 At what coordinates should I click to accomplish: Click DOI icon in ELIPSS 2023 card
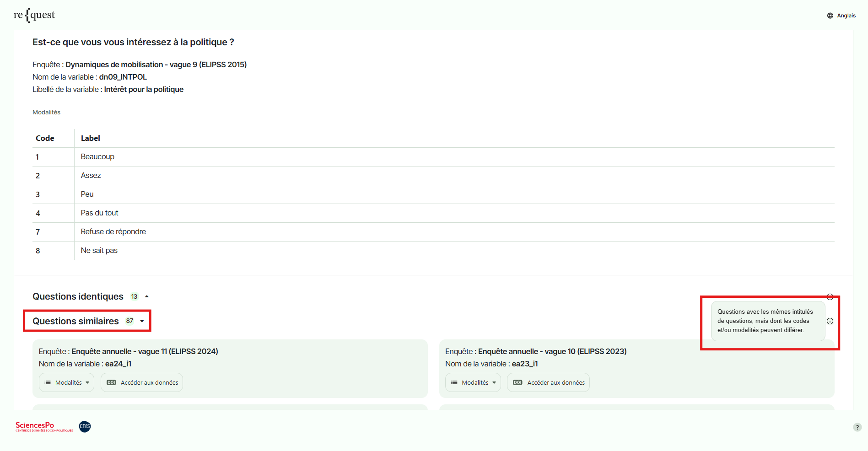click(518, 382)
